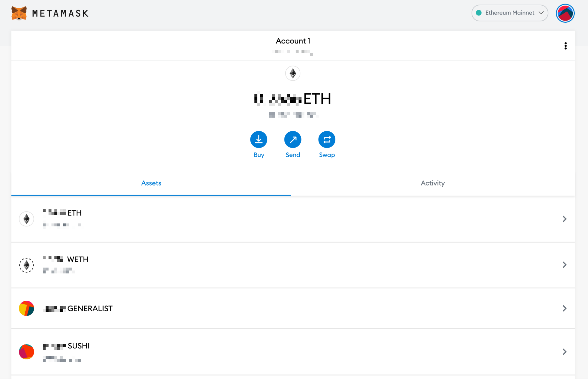Click the SUSHI token icon
The height and width of the screenshot is (379, 588).
click(x=26, y=352)
